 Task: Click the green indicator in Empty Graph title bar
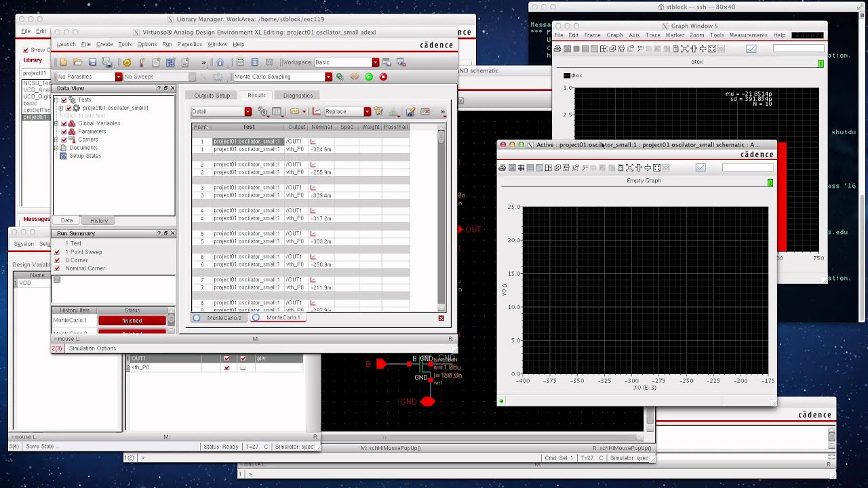coord(770,183)
